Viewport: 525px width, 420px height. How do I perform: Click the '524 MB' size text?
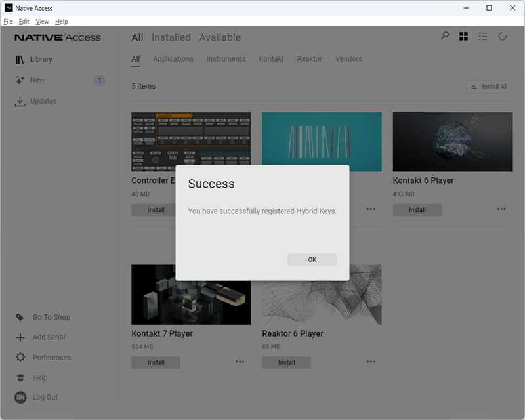coord(142,346)
